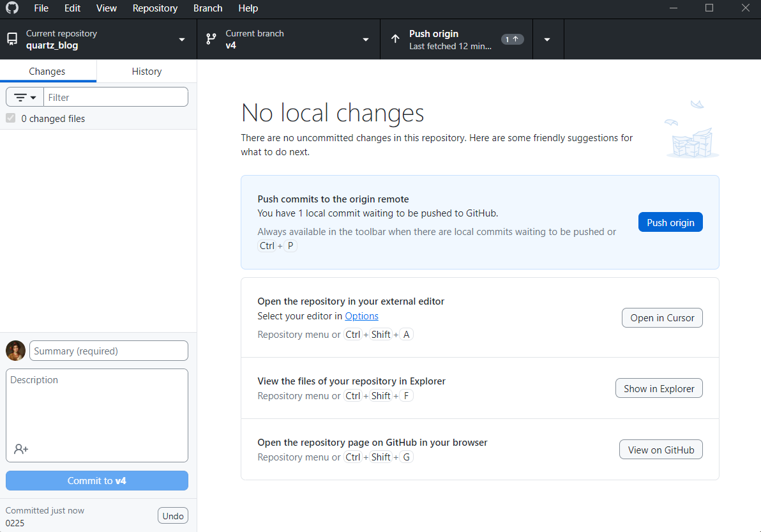This screenshot has width=761, height=532.
Task: Click the filter options lines icon
Action: coord(20,98)
